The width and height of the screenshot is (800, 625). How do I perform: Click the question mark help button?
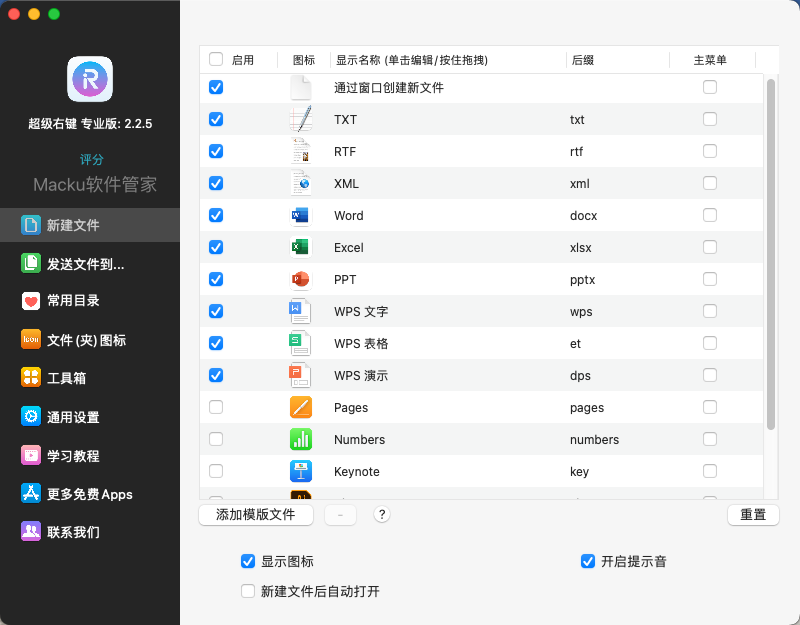[382, 514]
